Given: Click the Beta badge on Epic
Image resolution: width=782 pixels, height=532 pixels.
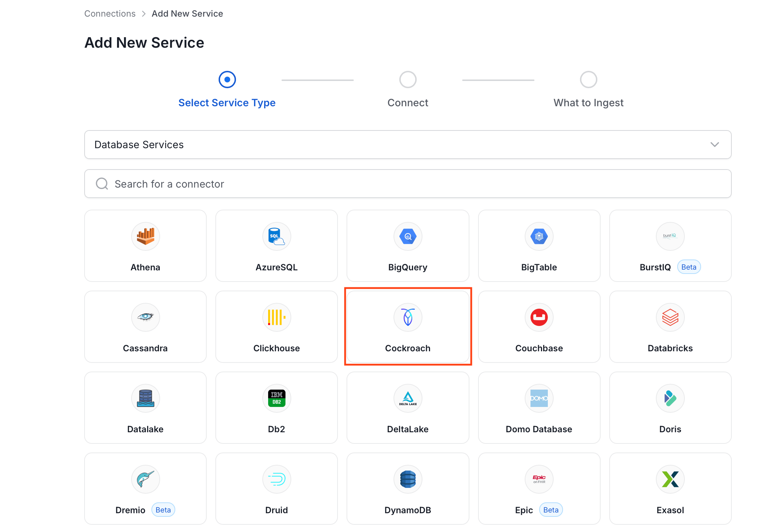Looking at the screenshot, I should (x=551, y=510).
